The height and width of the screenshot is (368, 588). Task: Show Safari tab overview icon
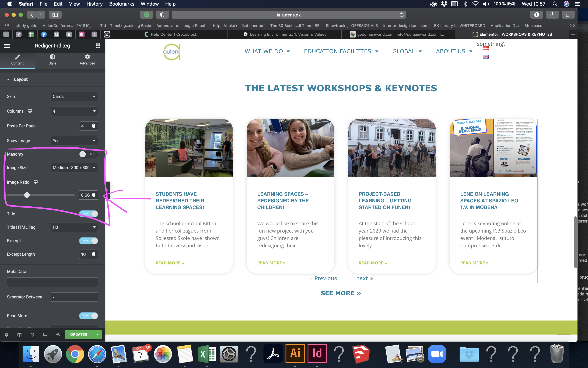coord(568,15)
